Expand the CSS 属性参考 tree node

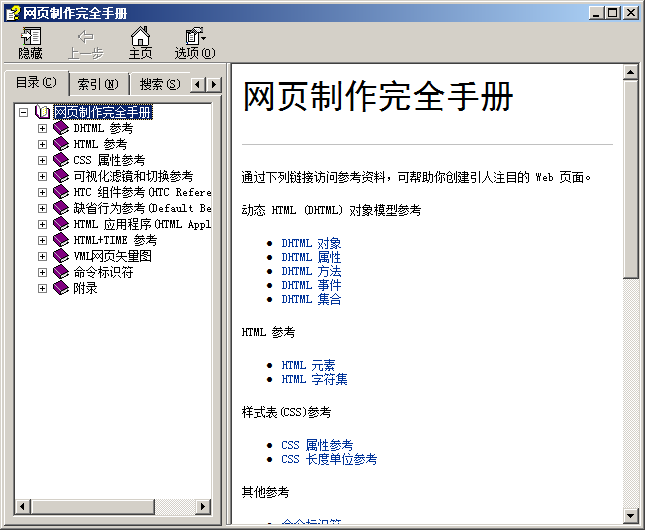point(42,160)
